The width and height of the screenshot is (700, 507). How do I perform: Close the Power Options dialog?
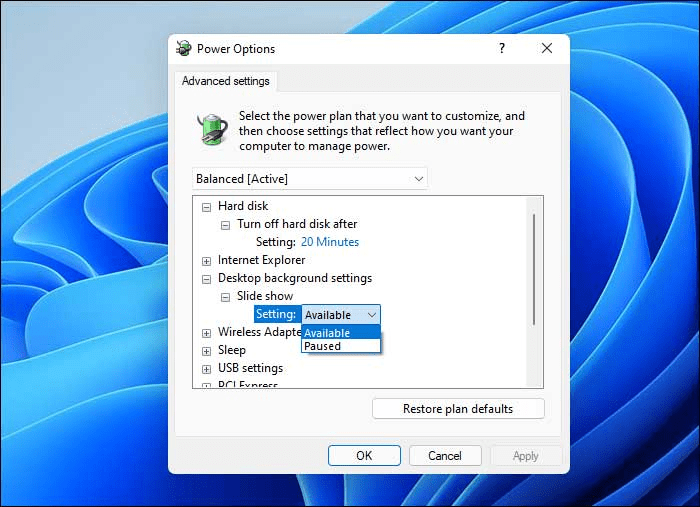click(x=547, y=48)
